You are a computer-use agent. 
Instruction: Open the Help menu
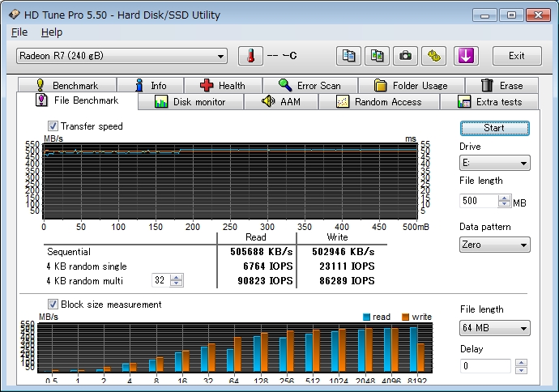(x=51, y=32)
